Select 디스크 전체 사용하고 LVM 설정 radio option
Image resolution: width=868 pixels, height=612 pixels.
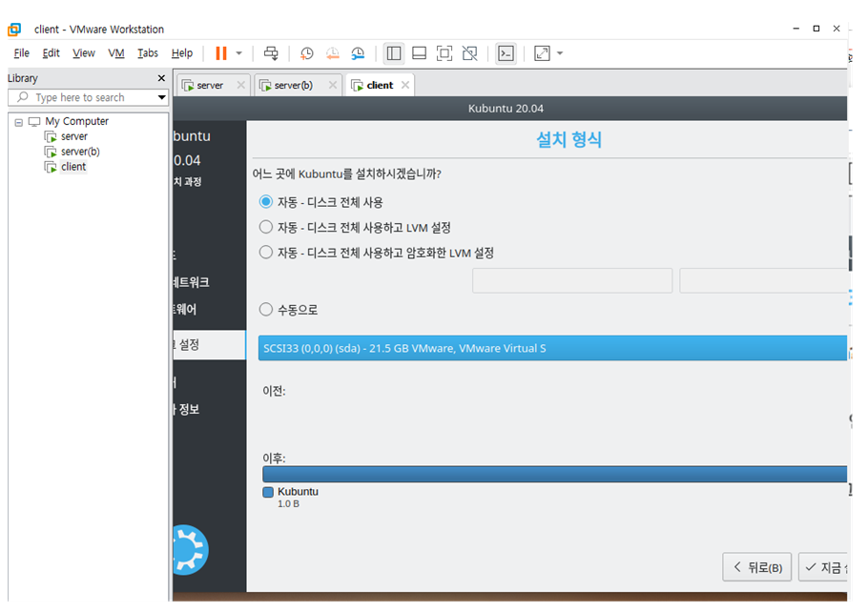click(x=266, y=227)
